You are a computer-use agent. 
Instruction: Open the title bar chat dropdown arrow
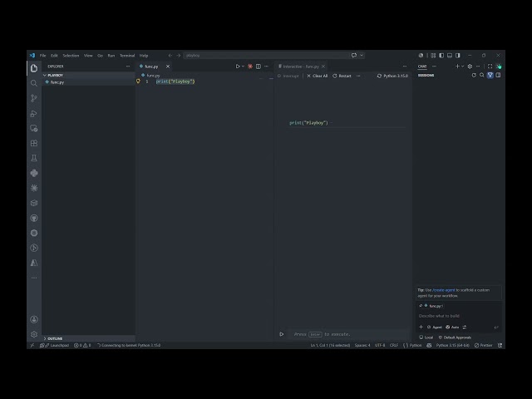tap(362, 56)
